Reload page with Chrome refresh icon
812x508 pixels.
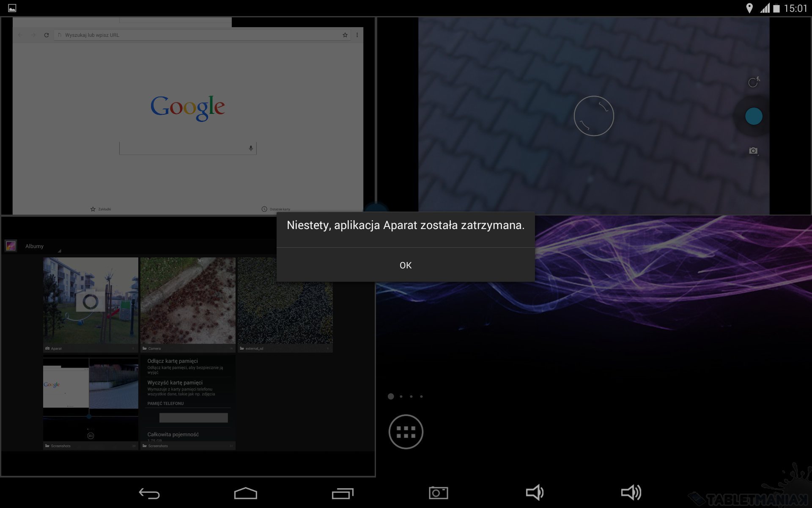tap(47, 35)
